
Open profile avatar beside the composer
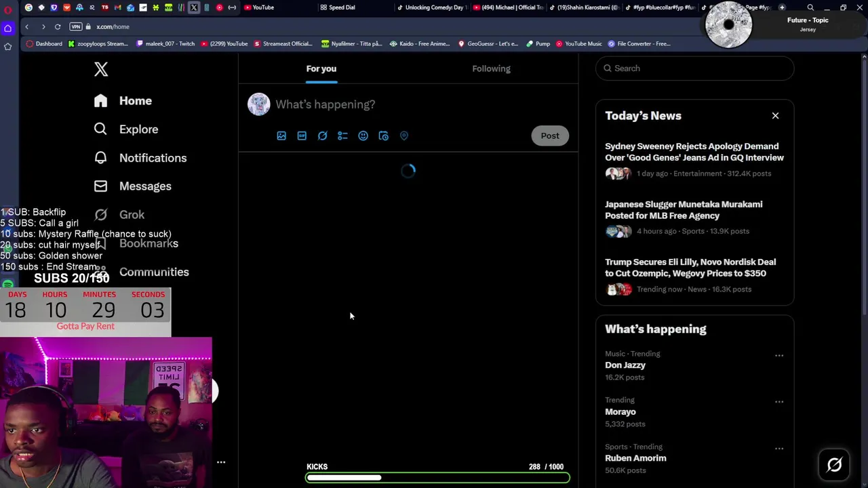[x=258, y=104]
